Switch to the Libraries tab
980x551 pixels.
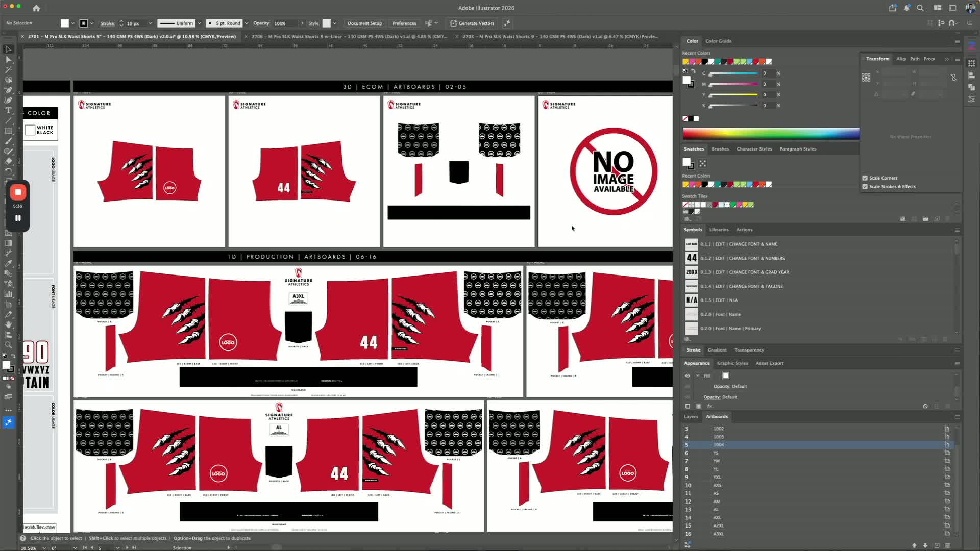tap(719, 230)
